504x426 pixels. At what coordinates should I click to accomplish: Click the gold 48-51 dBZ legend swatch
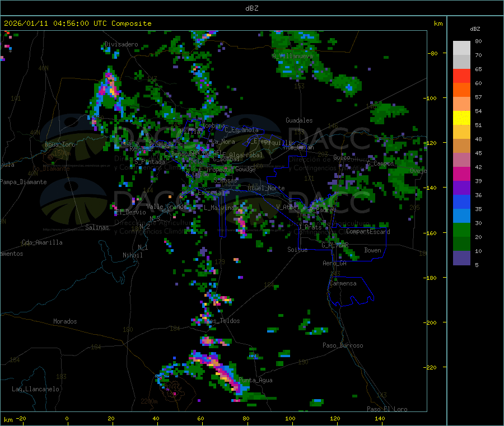tap(461, 132)
